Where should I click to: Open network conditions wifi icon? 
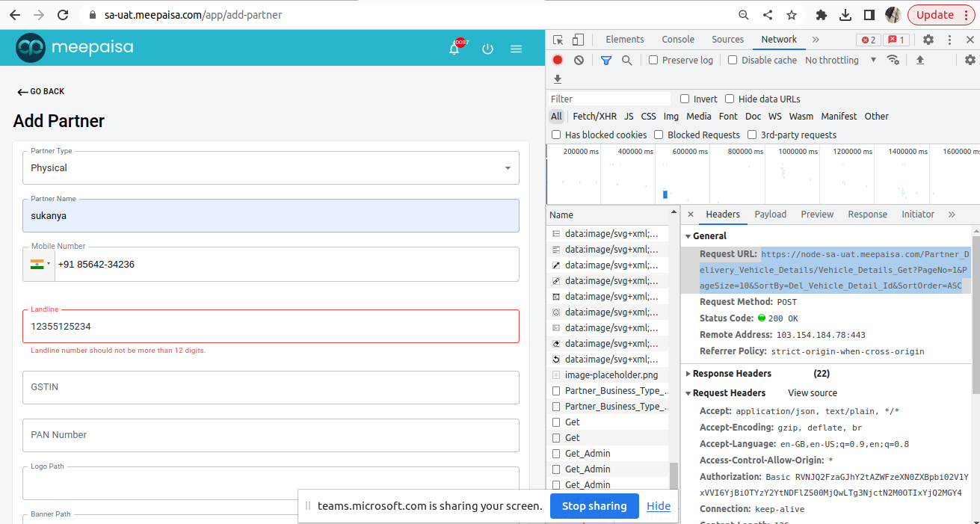click(x=893, y=60)
